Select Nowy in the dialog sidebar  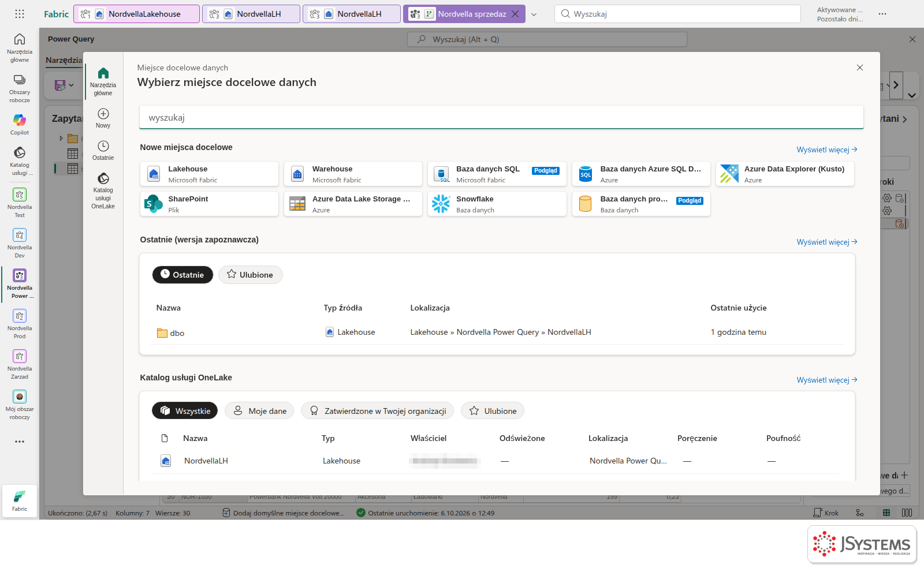(x=103, y=118)
